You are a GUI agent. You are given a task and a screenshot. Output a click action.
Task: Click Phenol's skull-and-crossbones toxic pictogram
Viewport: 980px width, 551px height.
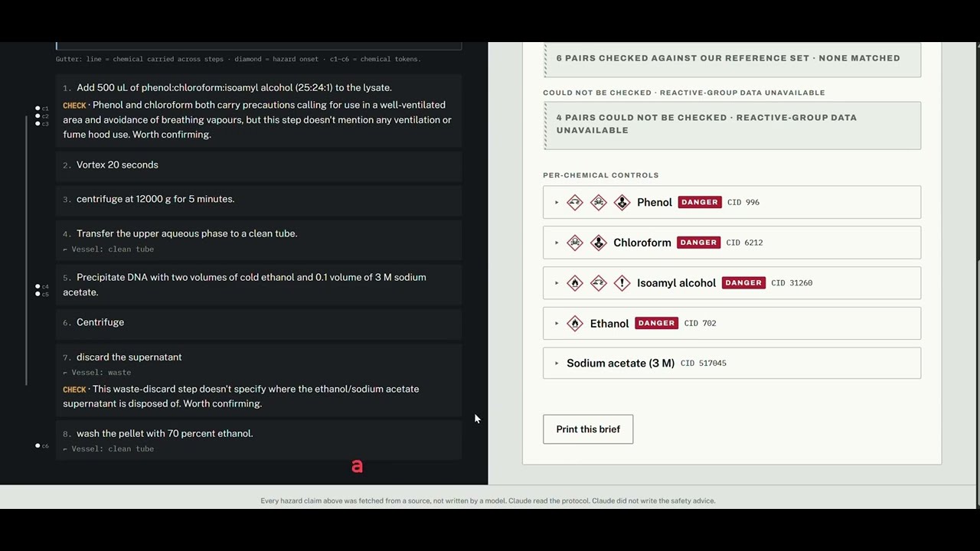pyautogui.click(x=599, y=202)
